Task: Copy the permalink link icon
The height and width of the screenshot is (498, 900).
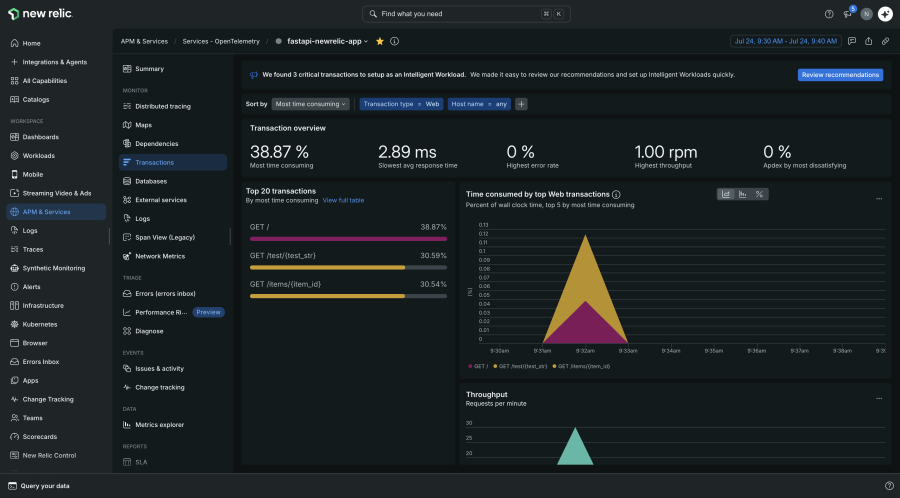Action: pos(886,41)
